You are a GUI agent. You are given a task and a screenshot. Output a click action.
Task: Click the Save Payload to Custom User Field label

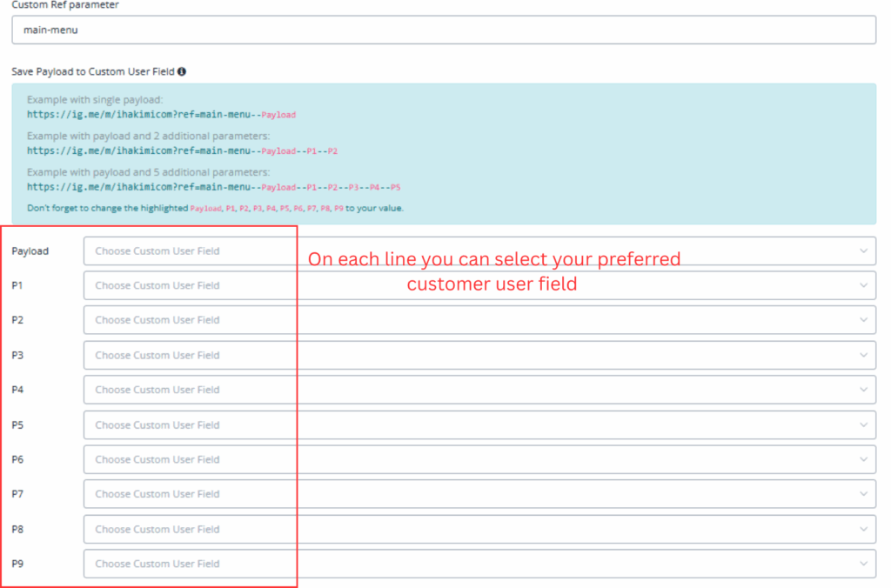click(93, 71)
